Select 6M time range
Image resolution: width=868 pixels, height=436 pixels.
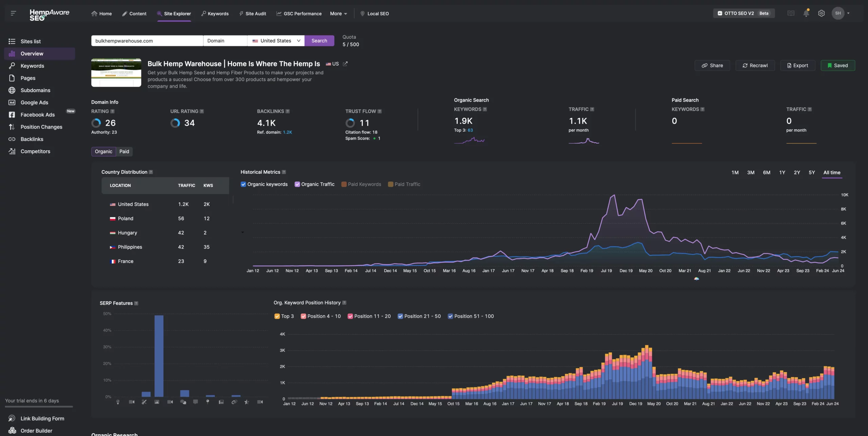click(x=767, y=172)
